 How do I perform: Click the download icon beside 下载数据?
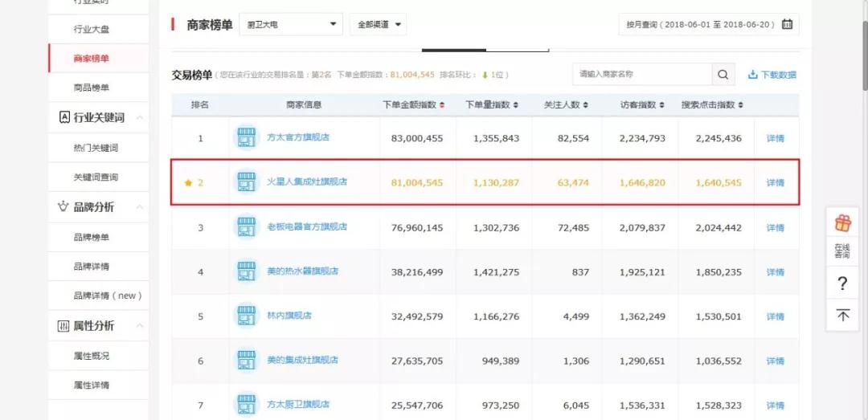point(752,75)
